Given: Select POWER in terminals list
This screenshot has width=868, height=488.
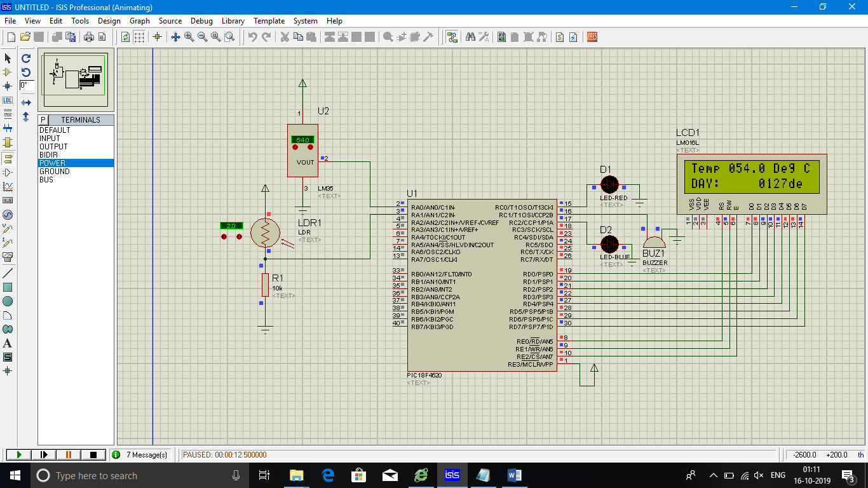Looking at the screenshot, I should (x=76, y=163).
